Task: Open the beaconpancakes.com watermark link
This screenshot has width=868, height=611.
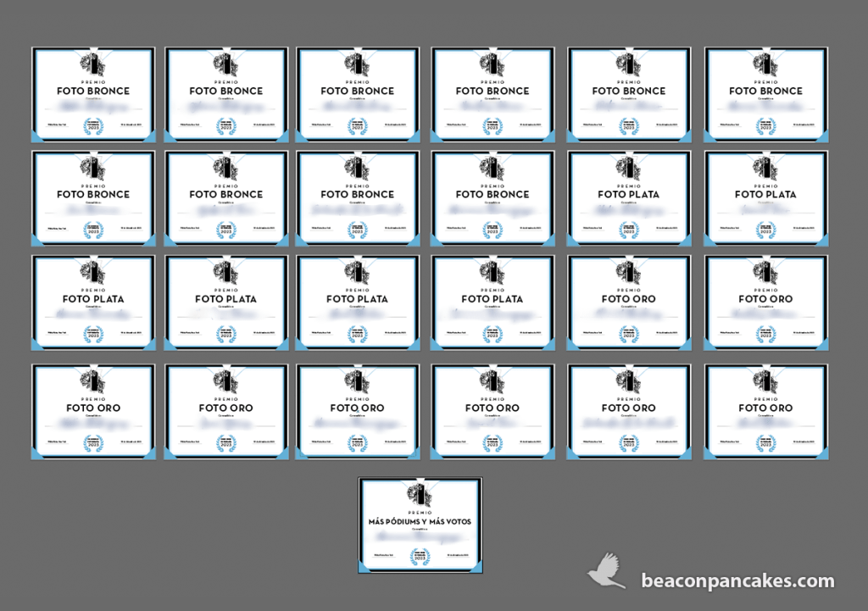Action: (737, 581)
